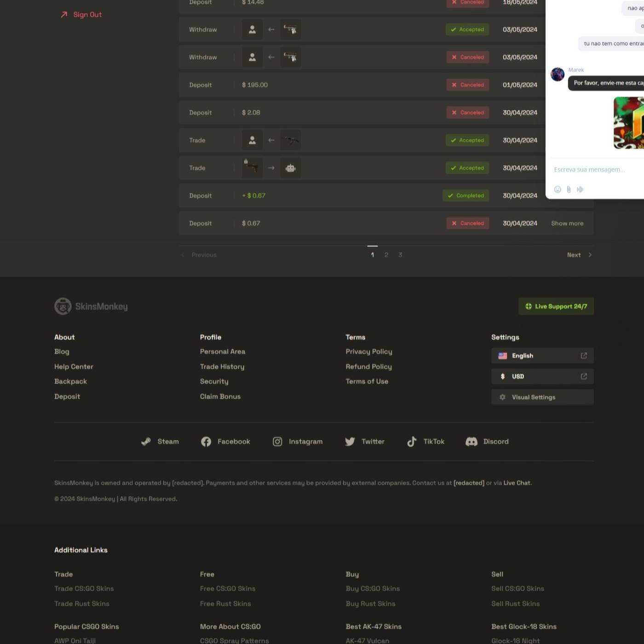Click the SkinsMonkey footer logo
This screenshot has height=644, width=644.
[x=91, y=306]
